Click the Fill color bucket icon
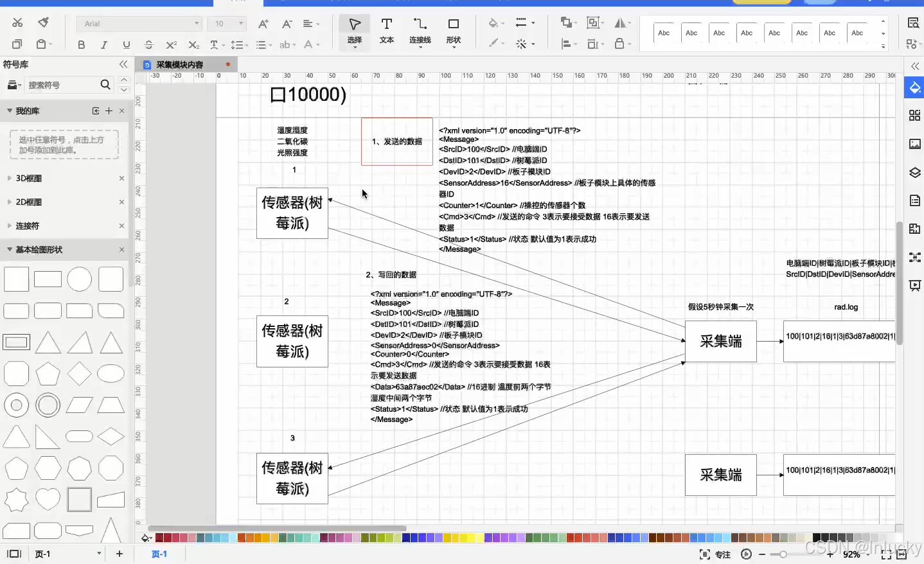This screenshot has width=924, height=564. (x=493, y=23)
